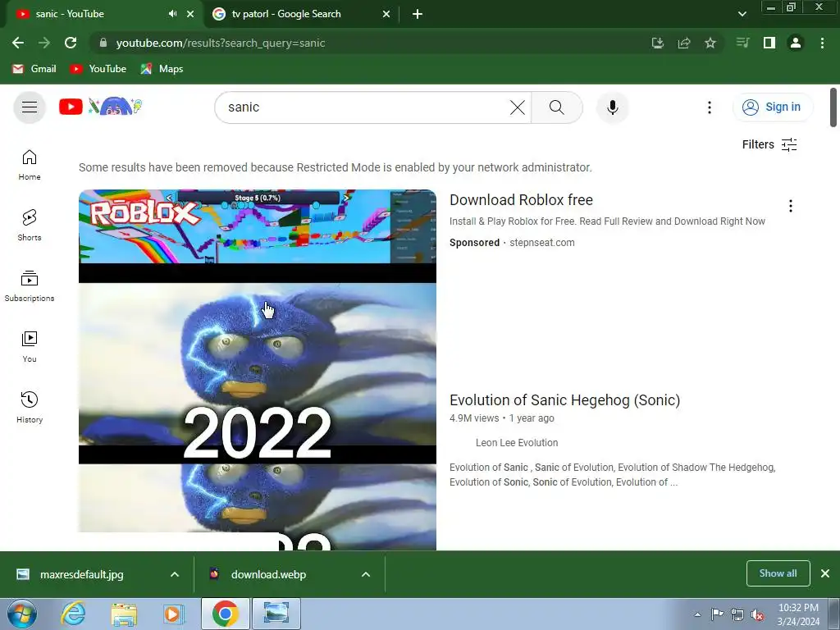Close the downloads bar
The width and height of the screenshot is (840, 630).
point(825,573)
